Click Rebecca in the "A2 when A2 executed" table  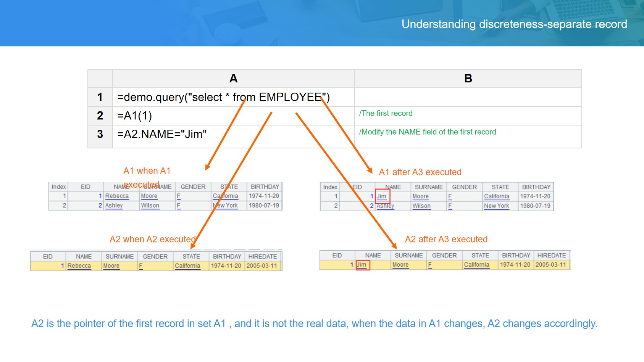click(x=79, y=266)
